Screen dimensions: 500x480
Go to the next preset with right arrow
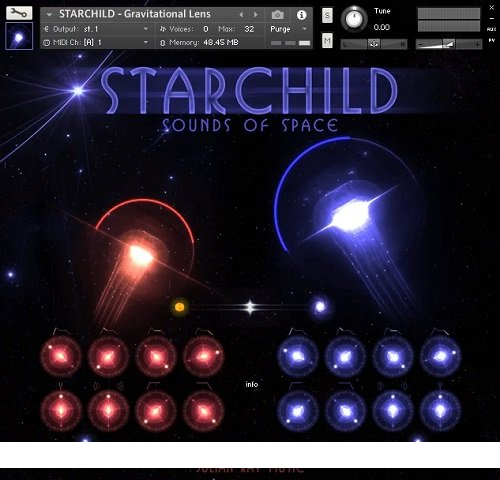tap(256, 15)
